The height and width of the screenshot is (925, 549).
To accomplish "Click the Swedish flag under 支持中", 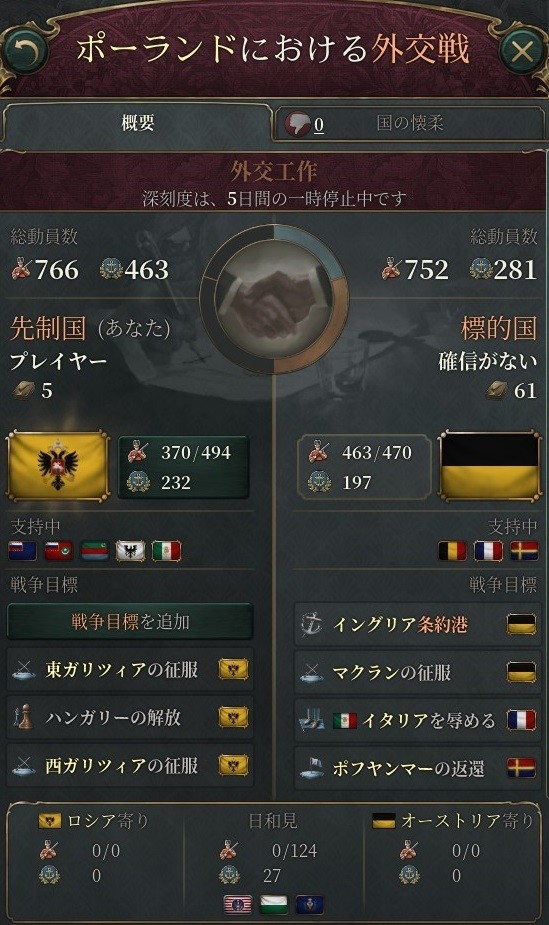I will (524, 551).
